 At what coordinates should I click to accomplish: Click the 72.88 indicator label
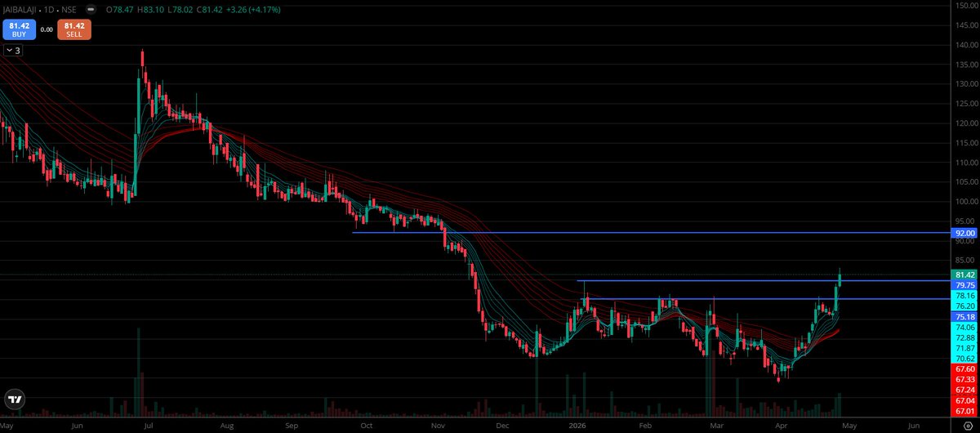(964, 337)
